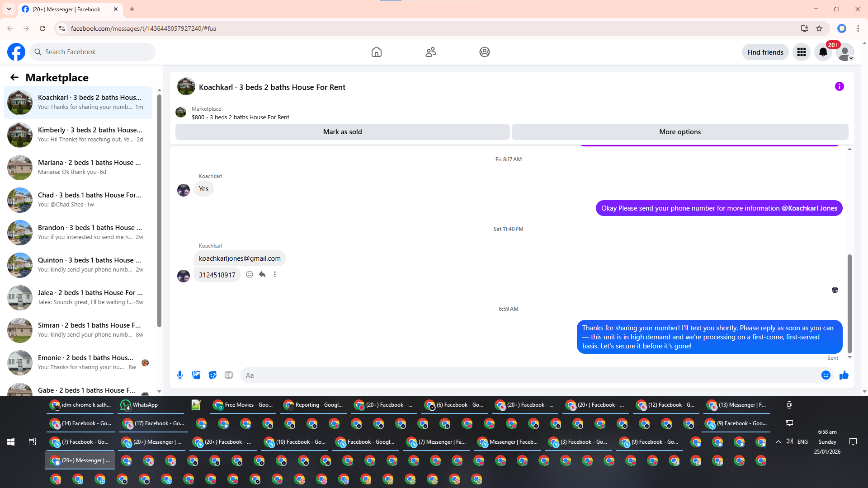React to the 3124518917 message
The height and width of the screenshot is (488, 868).
[x=250, y=274]
